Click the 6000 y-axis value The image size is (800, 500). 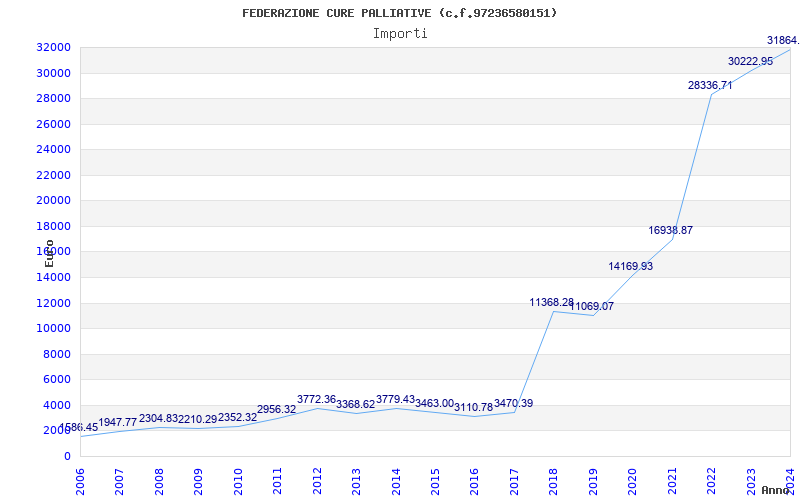[x=57, y=380]
